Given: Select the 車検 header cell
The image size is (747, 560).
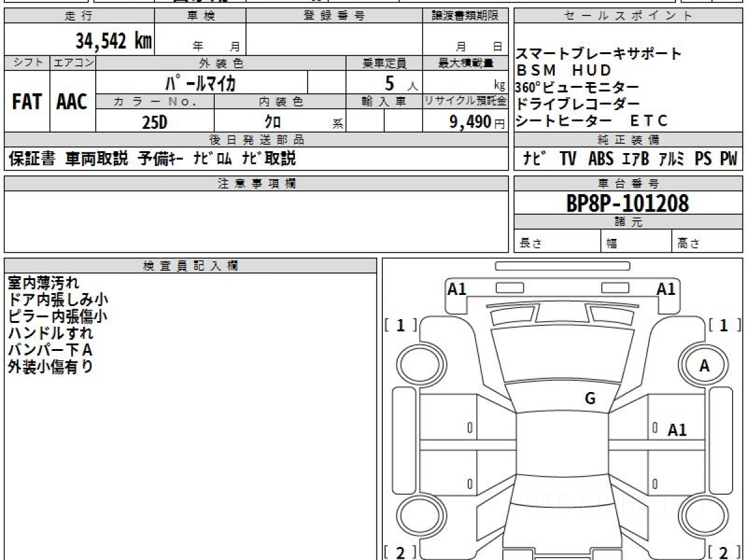Looking at the screenshot, I should tap(200, 16).
